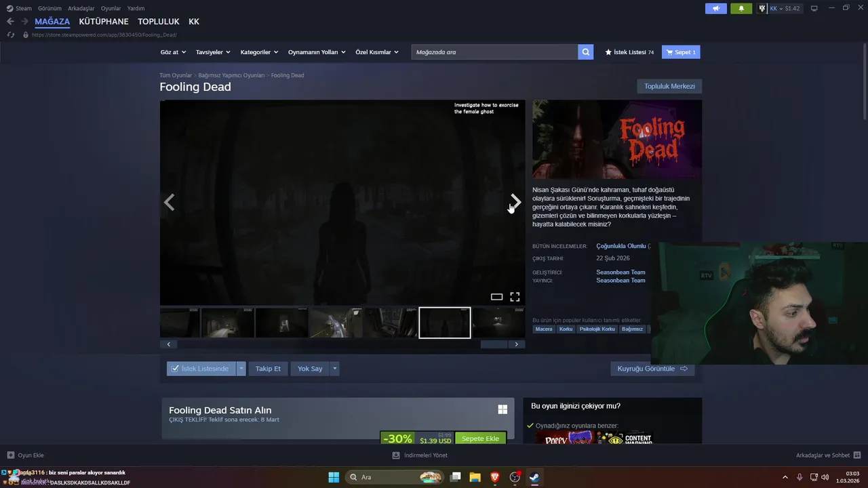This screenshot has width=868, height=488.
Task: Open Seasonbean Team developer link
Action: pos(620,272)
